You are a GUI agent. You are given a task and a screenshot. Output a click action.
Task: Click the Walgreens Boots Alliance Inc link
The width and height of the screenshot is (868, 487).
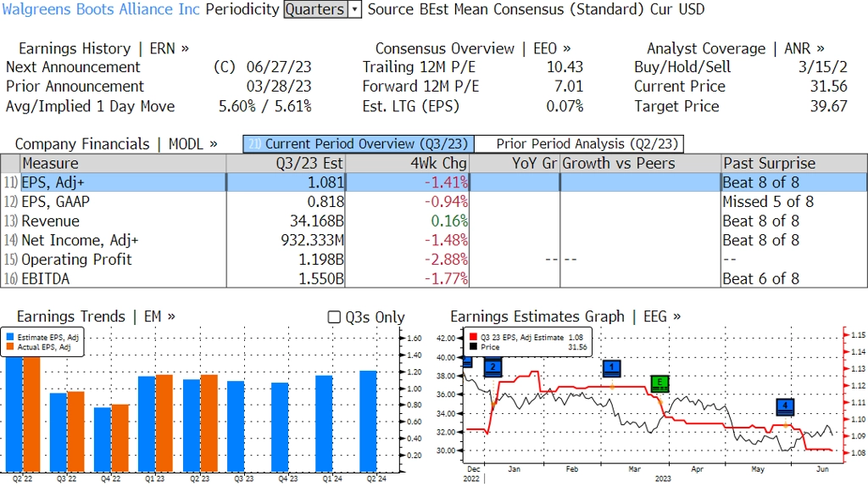click(101, 9)
